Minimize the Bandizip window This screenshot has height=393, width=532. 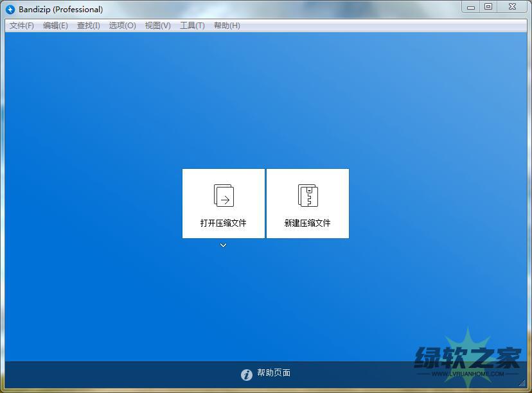pos(472,7)
